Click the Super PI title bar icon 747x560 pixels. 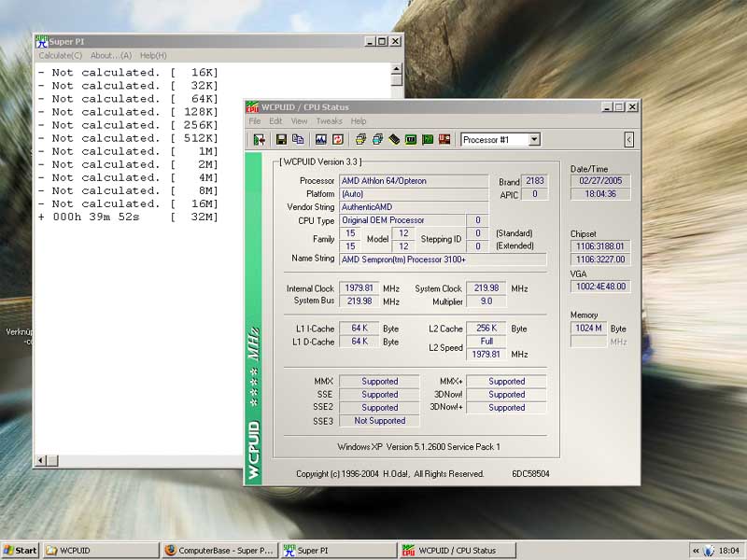coord(42,42)
